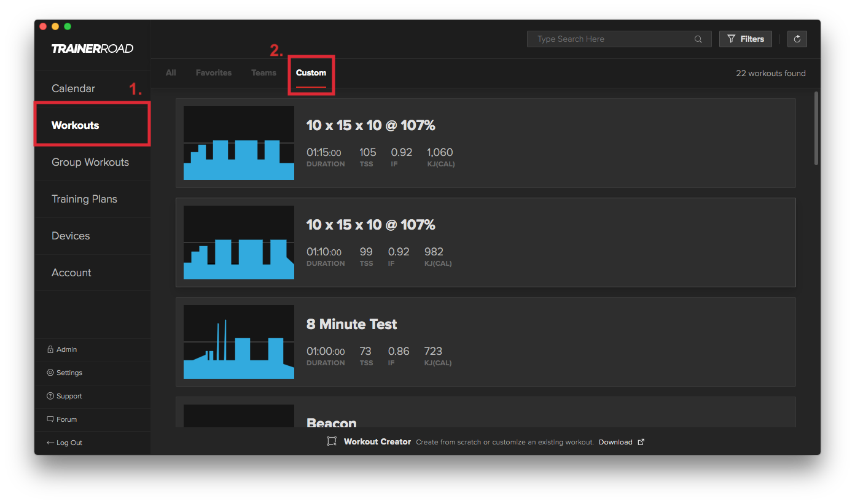Open the 8 Minute Test workout title
Screen dimensions: 855x504
tap(351, 324)
